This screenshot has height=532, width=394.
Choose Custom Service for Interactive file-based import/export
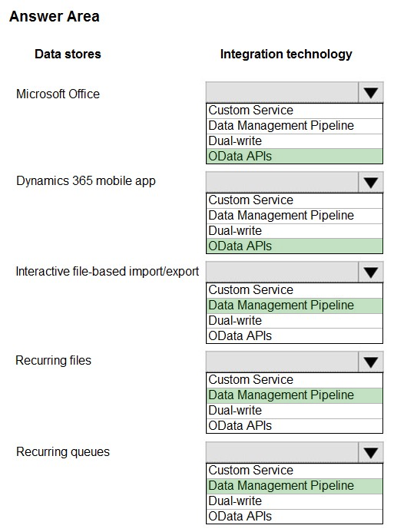(295, 289)
